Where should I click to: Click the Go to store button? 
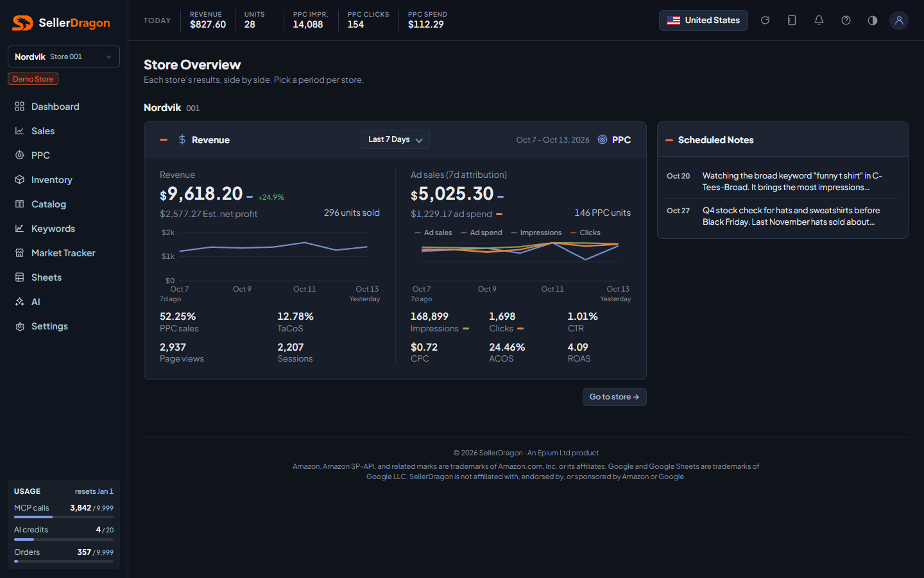click(x=614, y=397)
